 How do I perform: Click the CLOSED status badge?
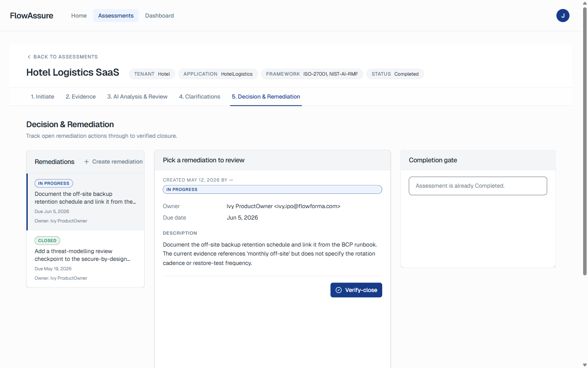point(47,241)
